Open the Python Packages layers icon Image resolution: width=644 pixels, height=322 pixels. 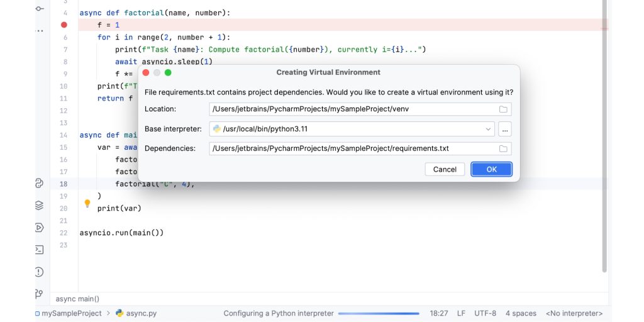pyautogui.click(x=39, y=206)
